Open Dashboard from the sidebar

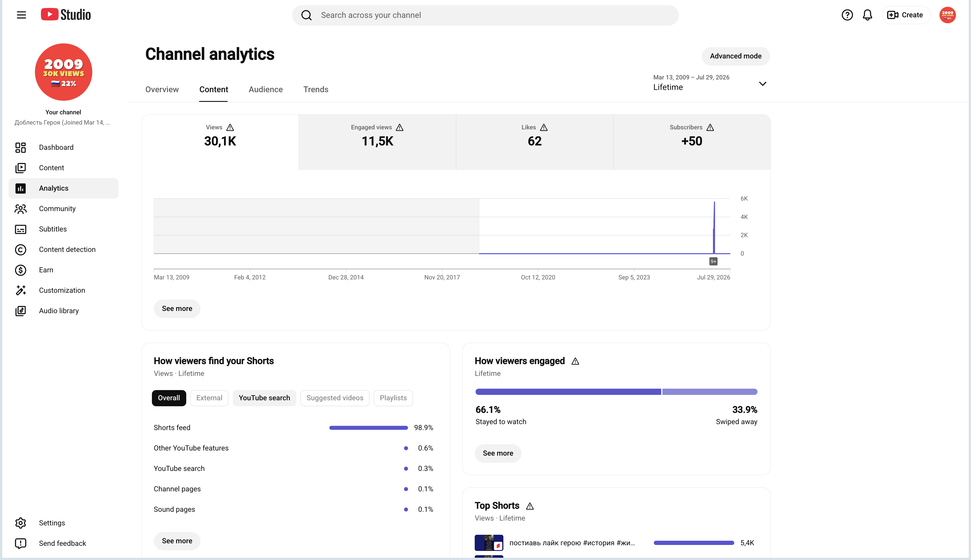64,147
